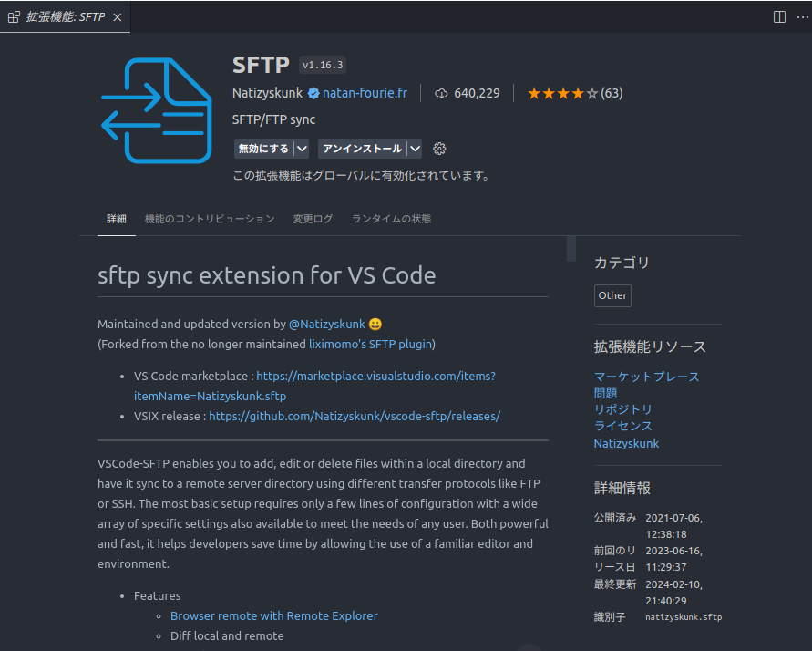
Task: Click the sftp sync extension for VS Code heading
Action: (267, 275)
